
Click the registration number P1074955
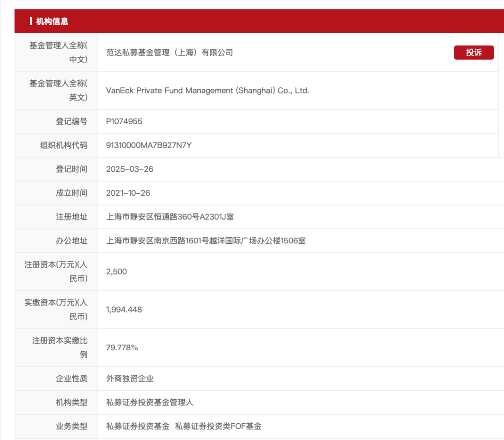(124, 121)
